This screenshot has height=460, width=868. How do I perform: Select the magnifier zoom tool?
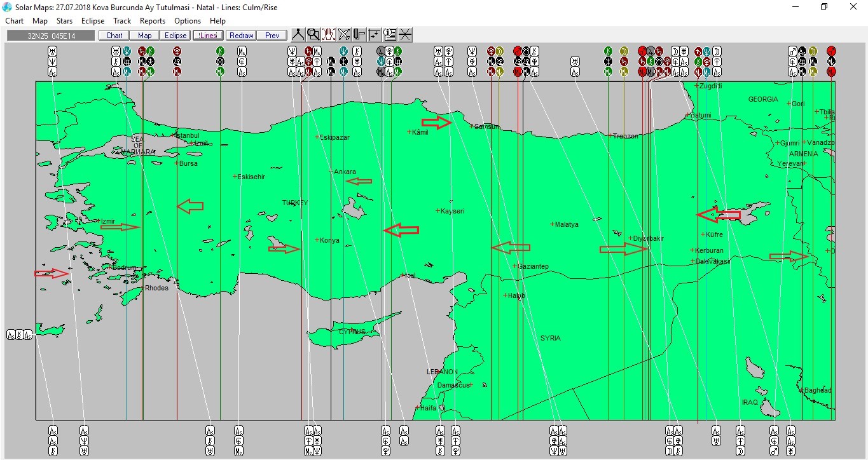point(313,35)
